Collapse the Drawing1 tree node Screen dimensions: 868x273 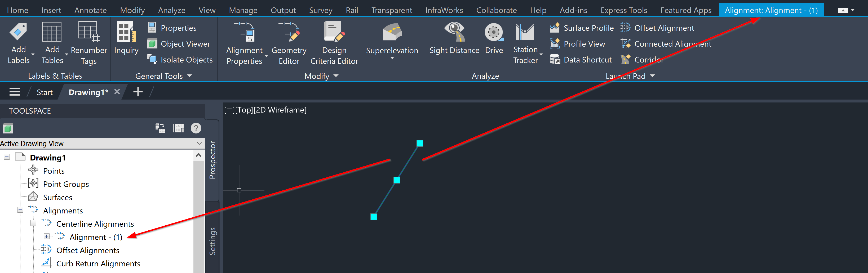pyautogui.click(x=7, y=157)
